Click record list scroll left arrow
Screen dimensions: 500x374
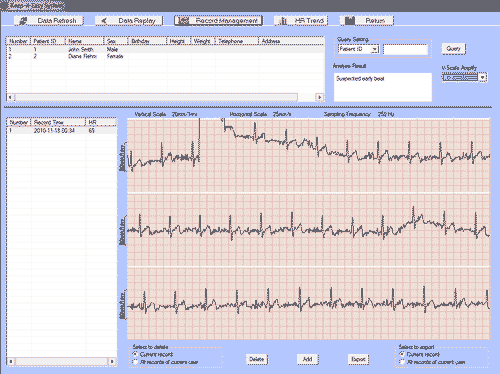click(x=11, y=361)
